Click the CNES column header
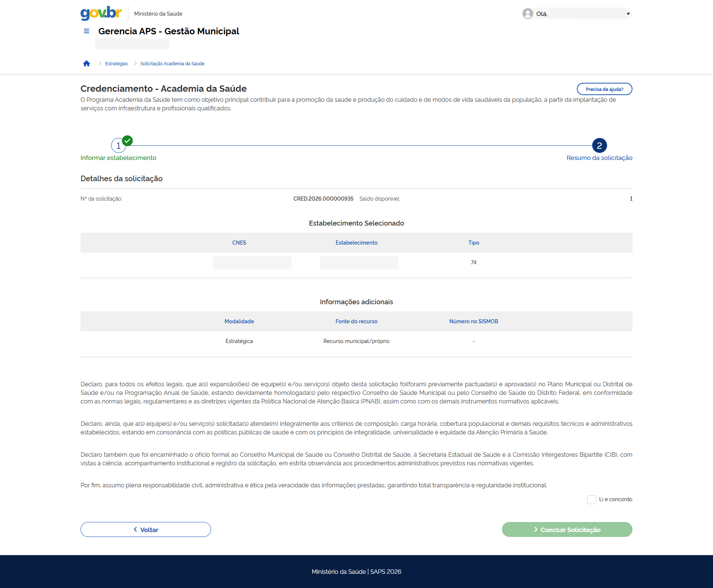 click(239, 243)
